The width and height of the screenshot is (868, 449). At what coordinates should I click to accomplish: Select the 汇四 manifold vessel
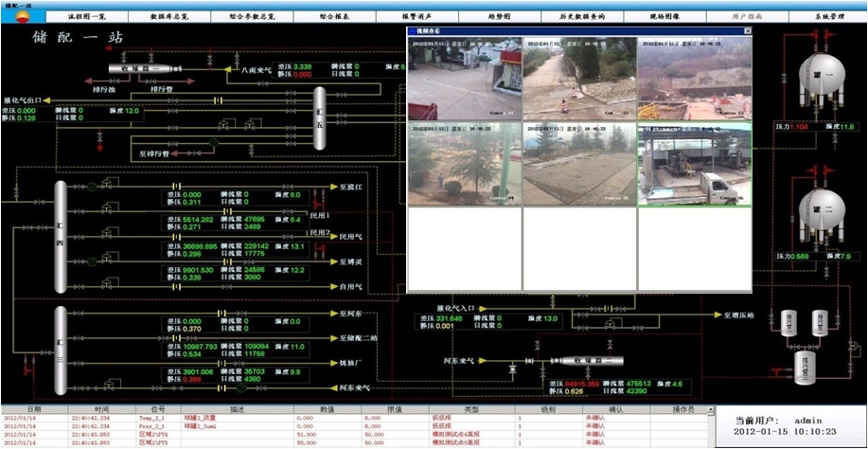click(x=61, y=237)
